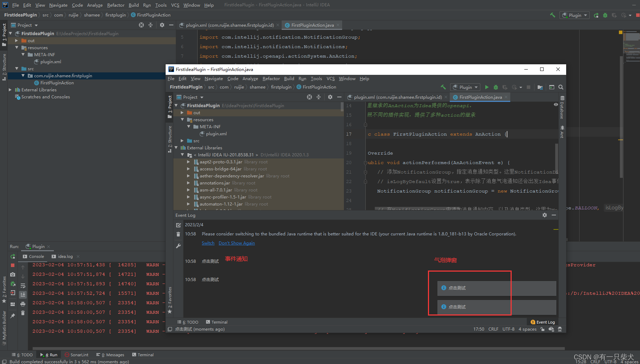Image resolution: width=640 pixels, height=364 pixels.
Task: Click the Build hammer icon in front window
Action: click(x=443, y=87)
